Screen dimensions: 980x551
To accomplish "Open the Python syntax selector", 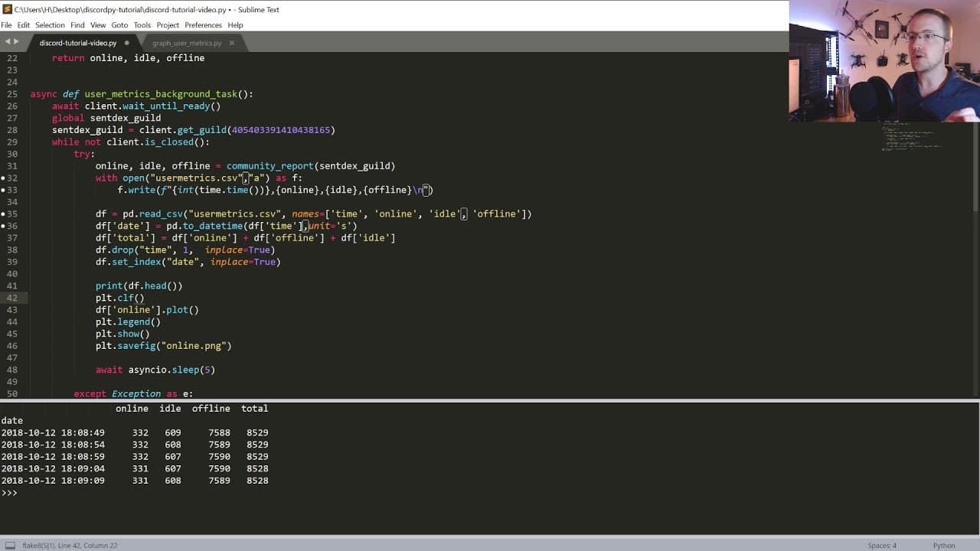I will [943, 546].
